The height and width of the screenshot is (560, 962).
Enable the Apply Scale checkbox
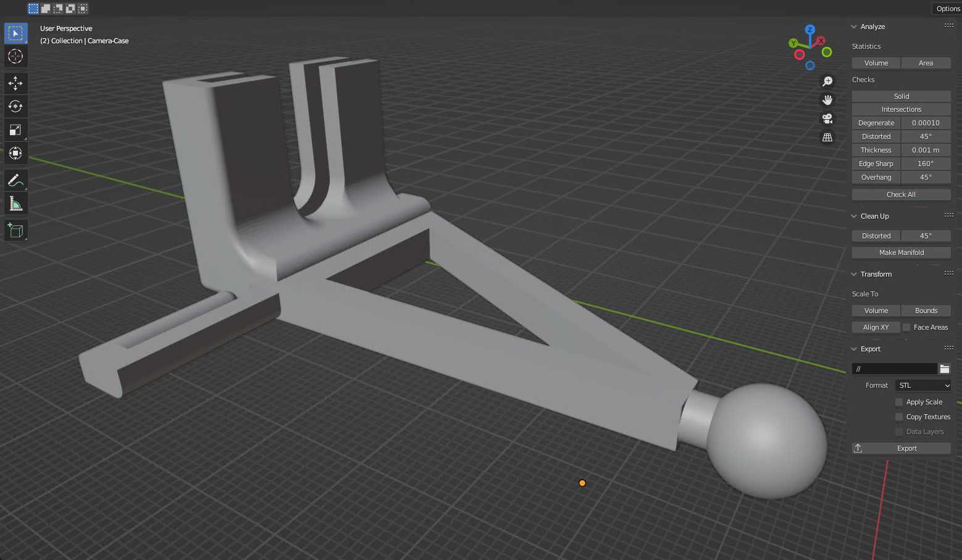[899, 402]
